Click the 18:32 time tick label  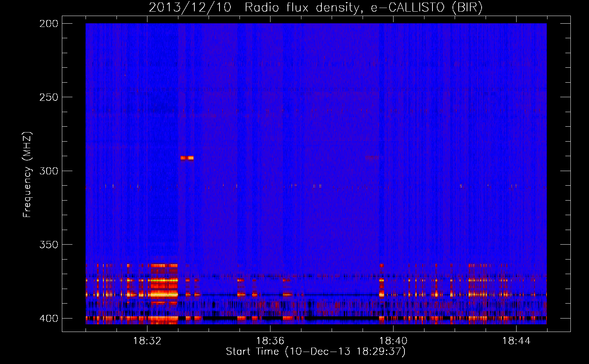[147, 341]
